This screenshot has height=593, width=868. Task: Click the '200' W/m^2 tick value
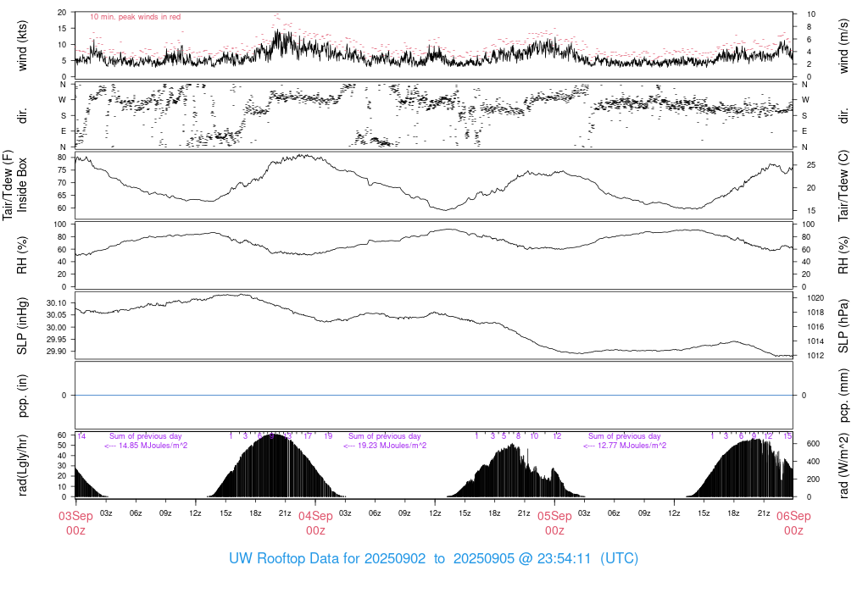pyautogui.click(x=813, y=479)
